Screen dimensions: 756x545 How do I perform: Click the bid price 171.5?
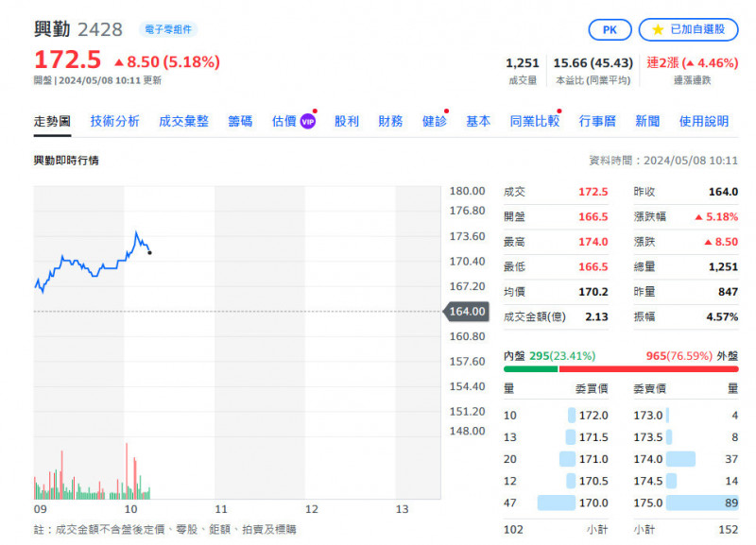pyautogui.click(x=593, y=437)
